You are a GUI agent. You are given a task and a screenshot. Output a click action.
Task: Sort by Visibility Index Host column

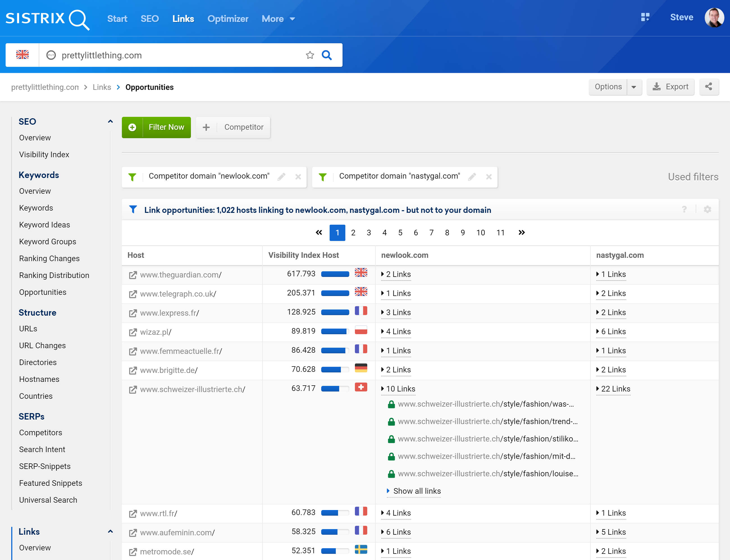click(304, 255)
